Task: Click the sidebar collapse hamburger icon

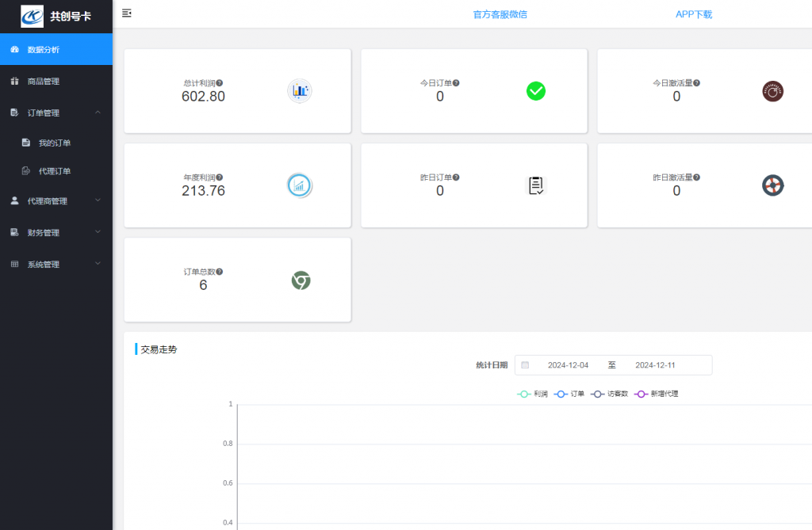Action: pos(127,13)
